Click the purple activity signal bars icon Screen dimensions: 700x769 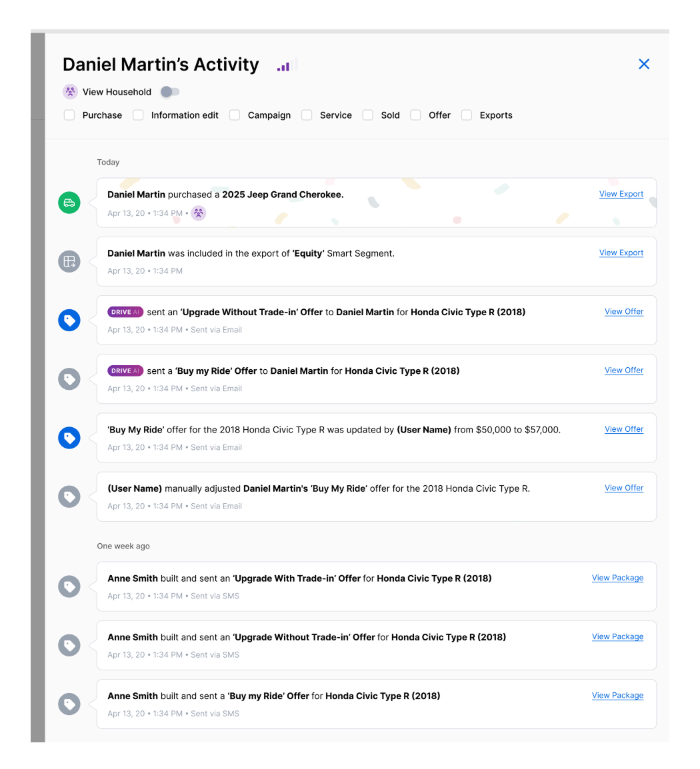(x=283, y=66)
